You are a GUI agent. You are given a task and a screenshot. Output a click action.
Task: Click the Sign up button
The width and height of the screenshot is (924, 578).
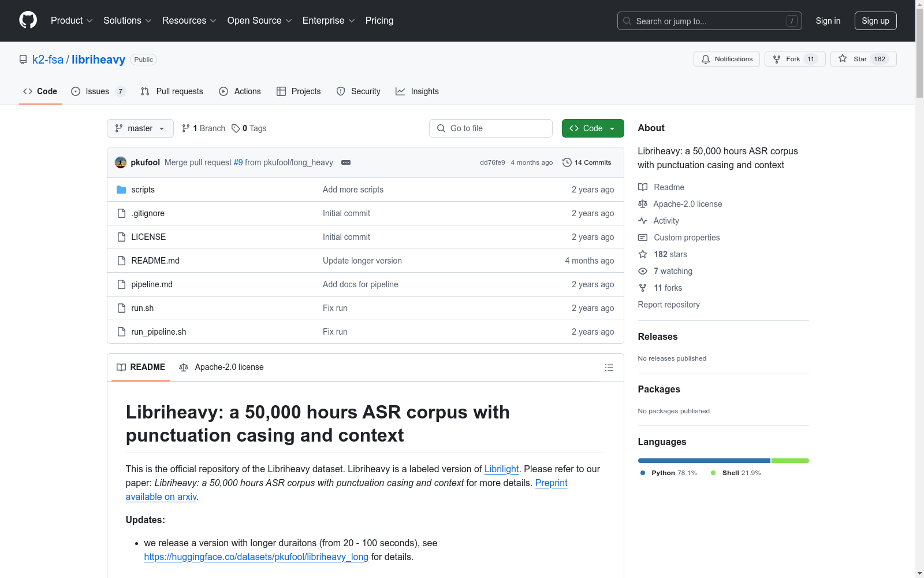(x=875, y=21)
